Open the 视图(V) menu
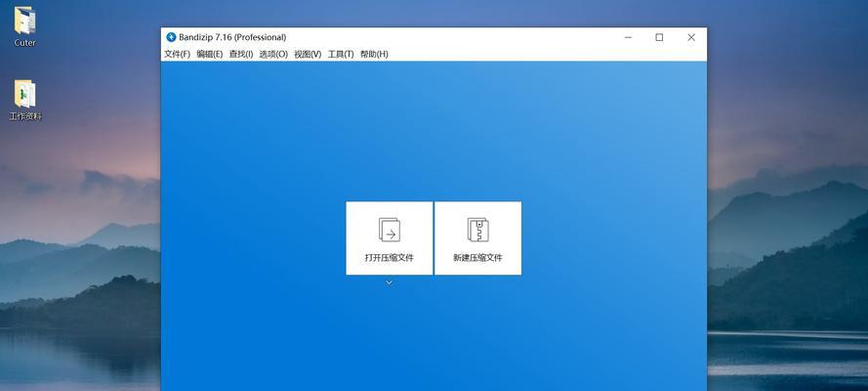 (x=308, y=55)
